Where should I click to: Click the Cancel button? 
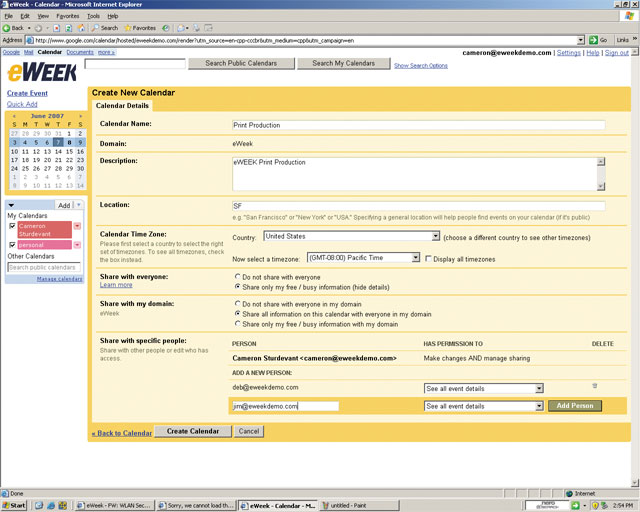249,431
